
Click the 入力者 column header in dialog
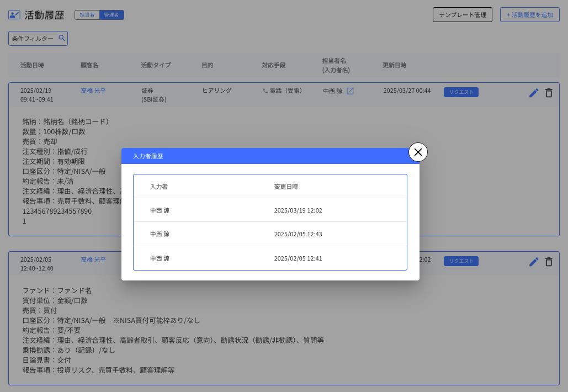click(x=159, y=187)
